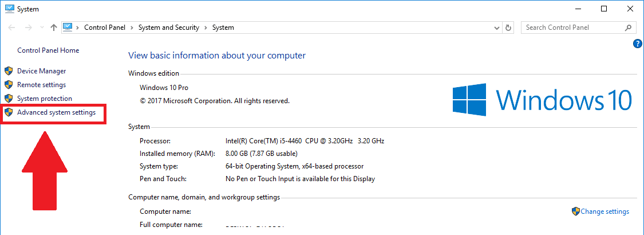Click the 'System type:' label
The width and height of the screenshot is (644, 235).
coord(159,166)
